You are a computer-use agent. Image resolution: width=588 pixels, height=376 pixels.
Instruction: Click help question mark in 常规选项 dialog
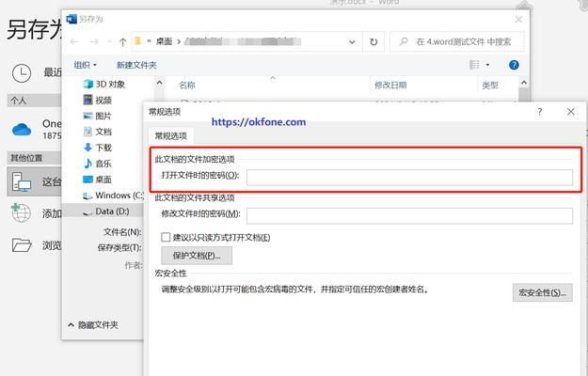[540, 111]
